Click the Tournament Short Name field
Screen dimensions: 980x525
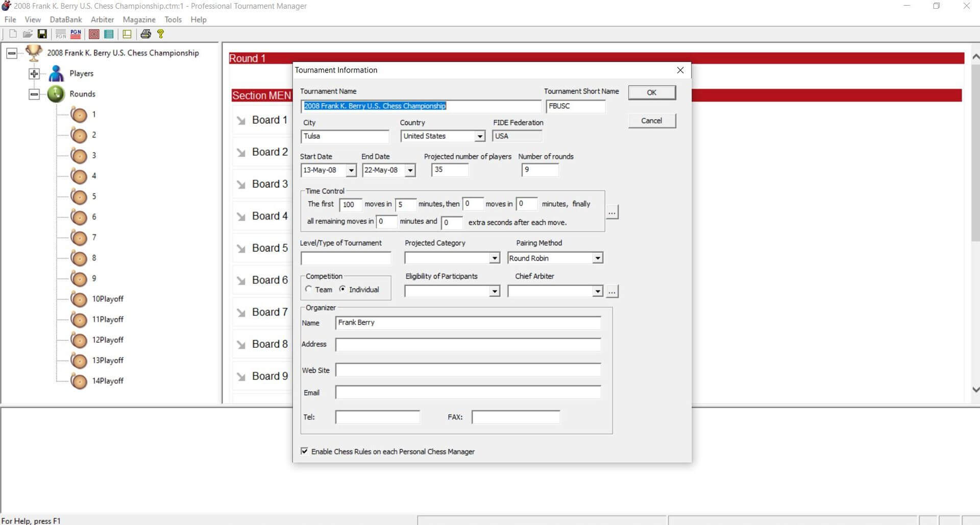(575, 106)
